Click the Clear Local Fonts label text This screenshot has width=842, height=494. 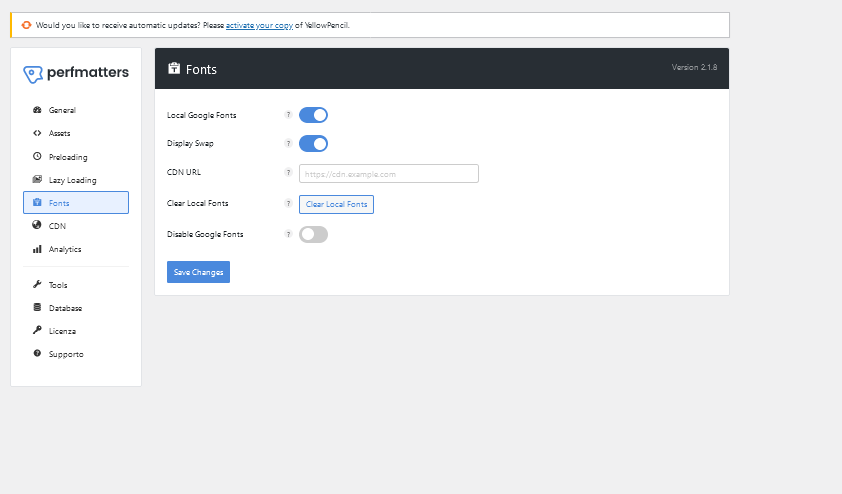(198, 203)
